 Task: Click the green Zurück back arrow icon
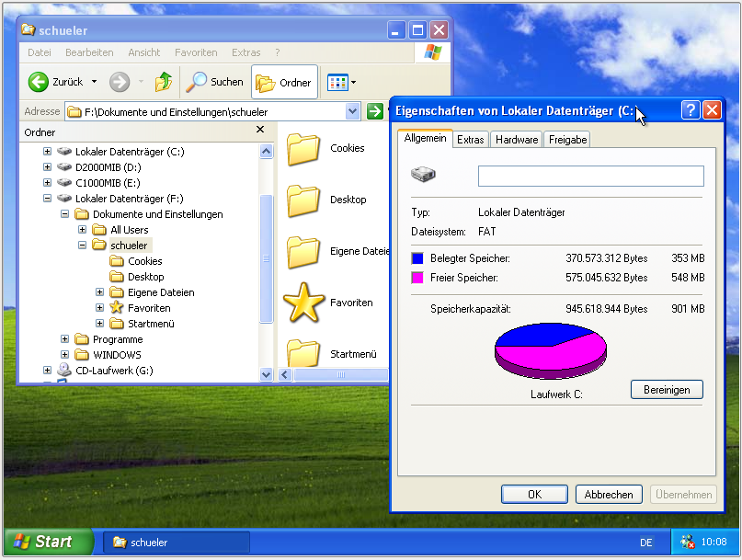coord(39,82)
